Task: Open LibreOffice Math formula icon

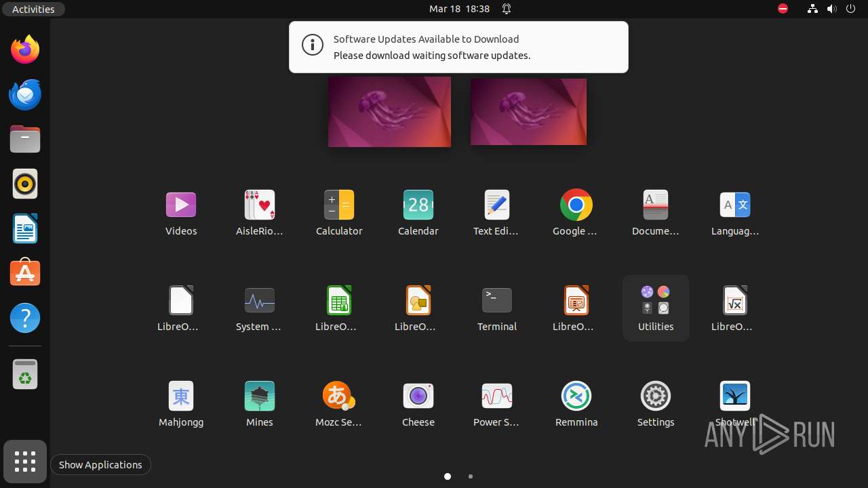Action: (x=735, y=308)
